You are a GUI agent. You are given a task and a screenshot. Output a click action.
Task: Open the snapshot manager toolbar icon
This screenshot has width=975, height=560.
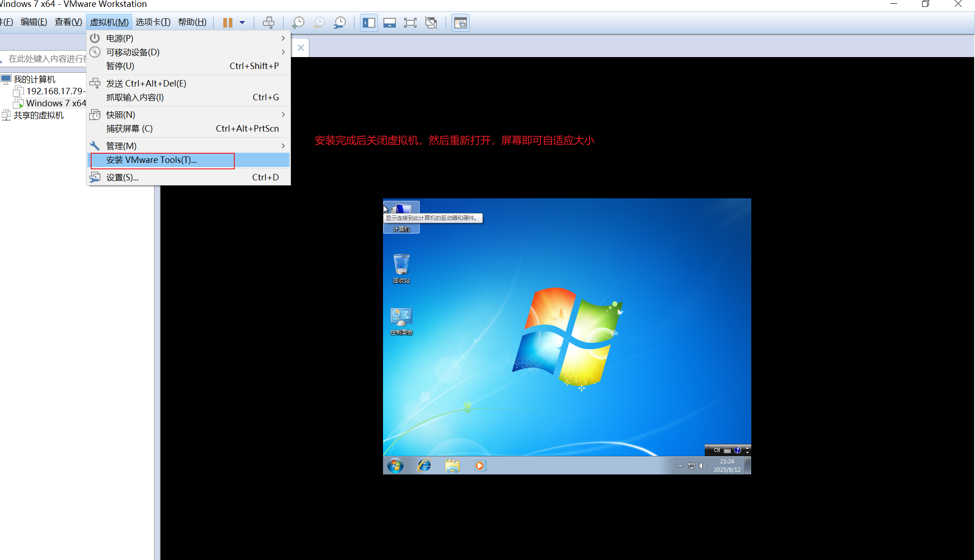tap(340, 23)
